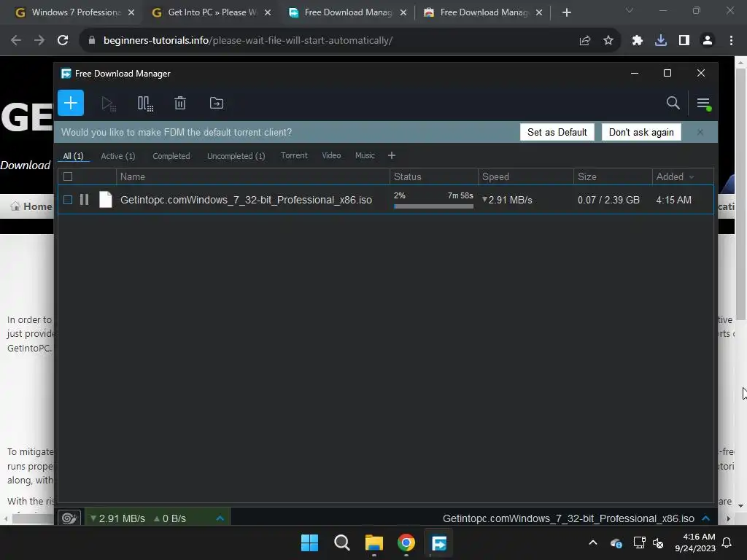
Task: Select the Music filter tab
Action: coord(365,156)
